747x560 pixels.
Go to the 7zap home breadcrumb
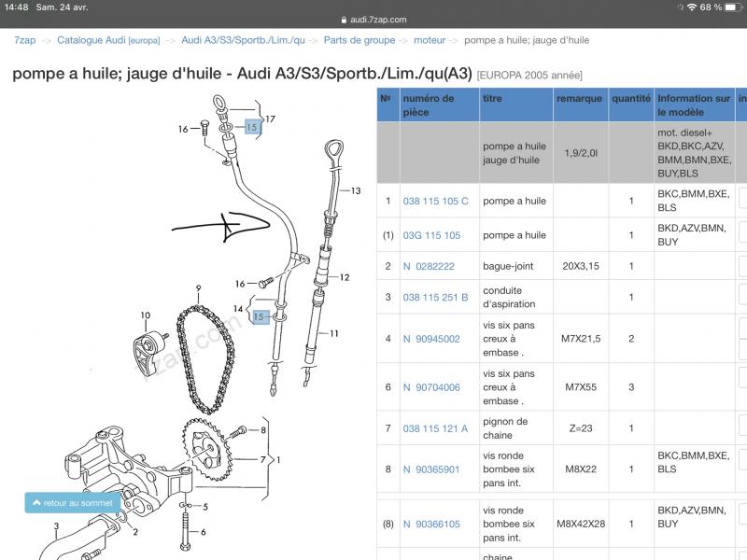point(25,40)
